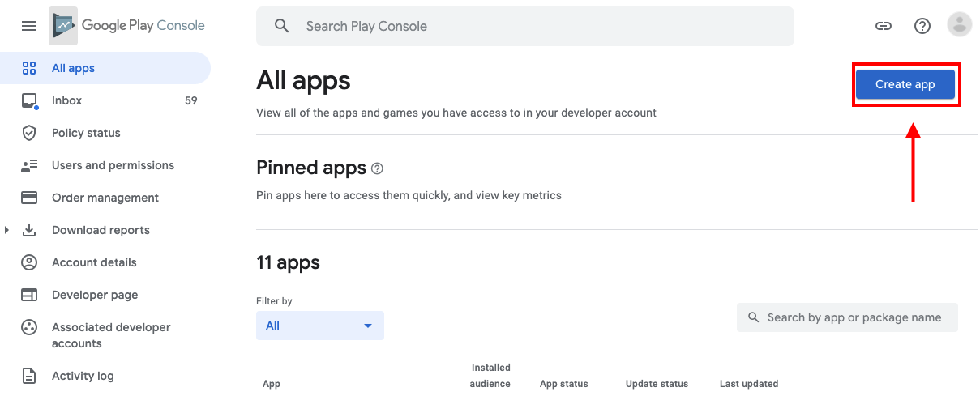Click the Pinned apps help icon
Screen dimensions: 980x396
tap(377, 168)
